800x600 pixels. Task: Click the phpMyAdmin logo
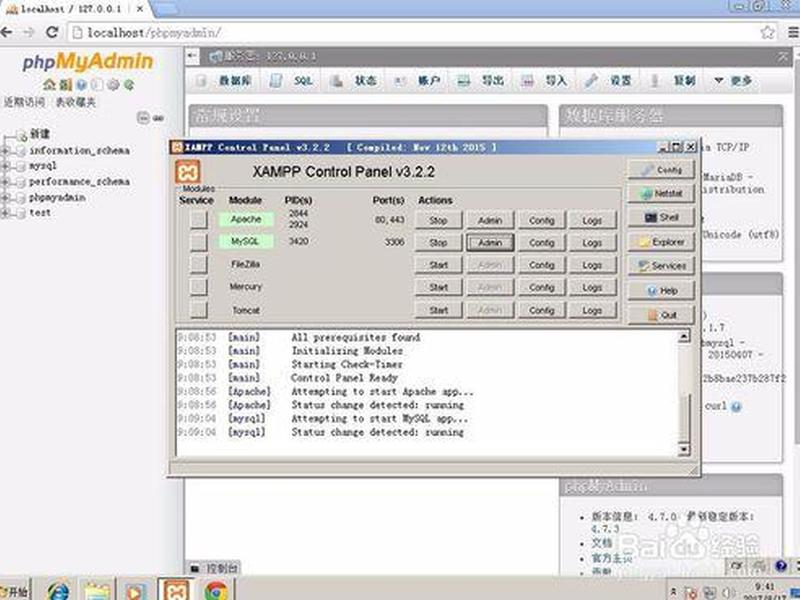tap(88, 62)
